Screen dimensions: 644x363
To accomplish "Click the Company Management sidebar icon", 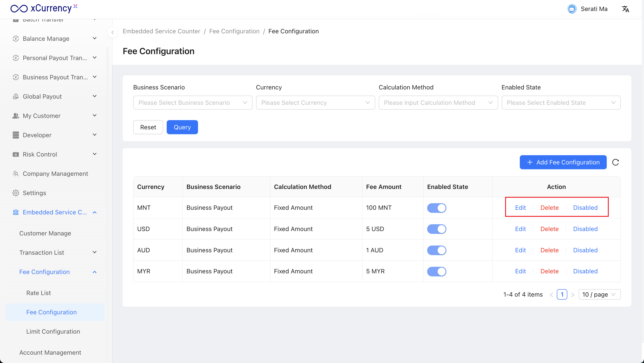I will pyautogui.click(x=16, y=174).
